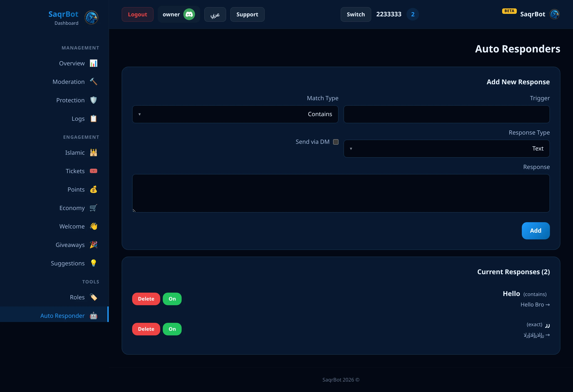Open the Overview menu item
This screenshot has height=392, width=573.
[54, 63]
